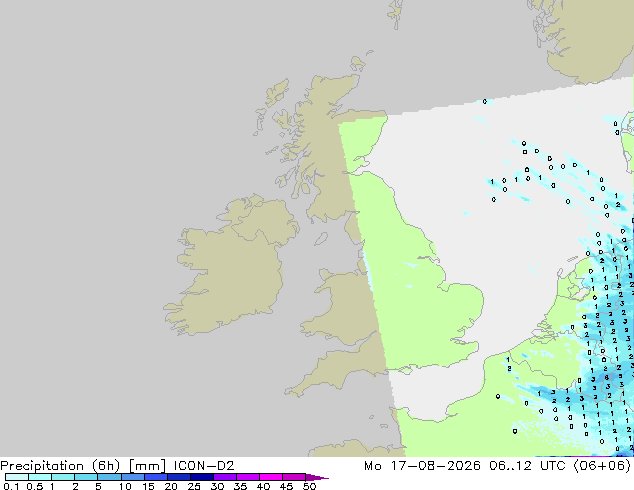The image size is (634, 490).
Task: Pick the 10–15 mm legend color box
Action: pos(132,477)
